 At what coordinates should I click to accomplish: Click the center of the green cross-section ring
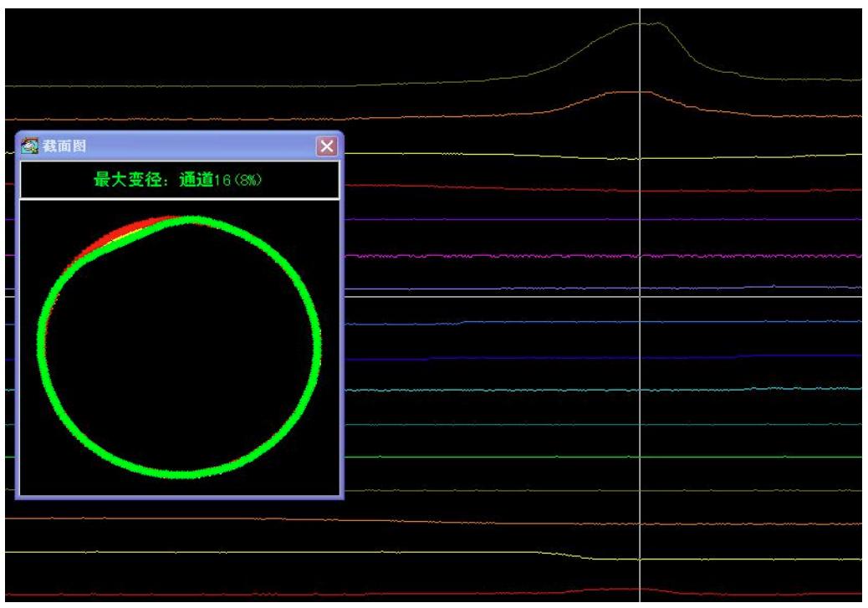[179, 347]
